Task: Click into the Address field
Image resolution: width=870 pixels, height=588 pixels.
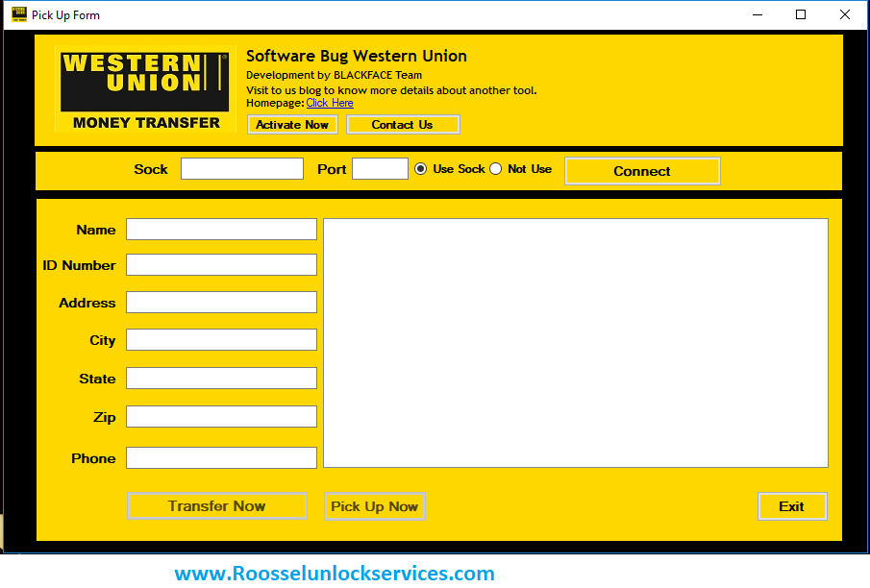Action: [x=221, y=303]
